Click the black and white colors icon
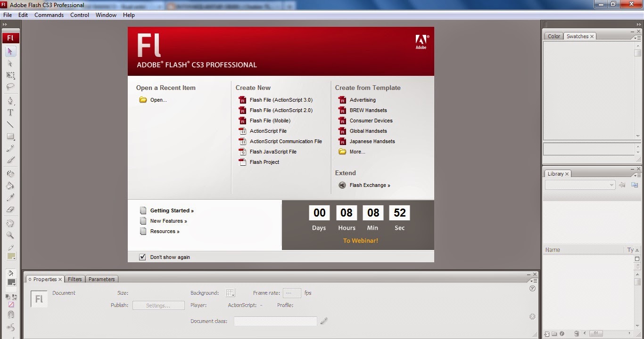The height and width of the screenshot is (339, 644). point(8,297)
